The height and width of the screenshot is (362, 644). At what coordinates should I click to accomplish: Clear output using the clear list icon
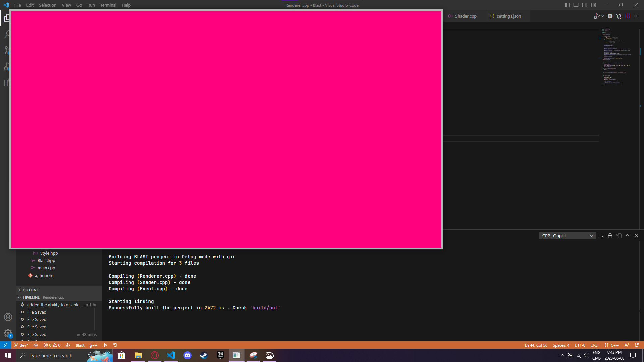pyautogui.click(x=601, y=236)
